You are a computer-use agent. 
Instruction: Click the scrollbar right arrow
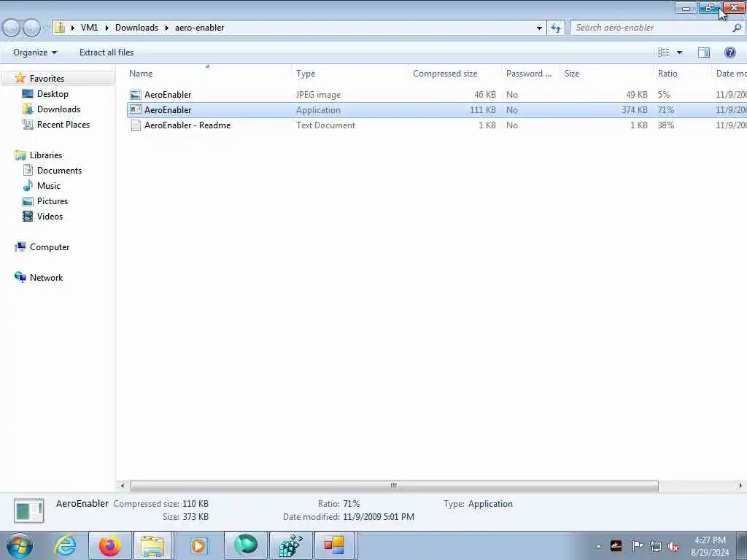[x=740, y=486]
